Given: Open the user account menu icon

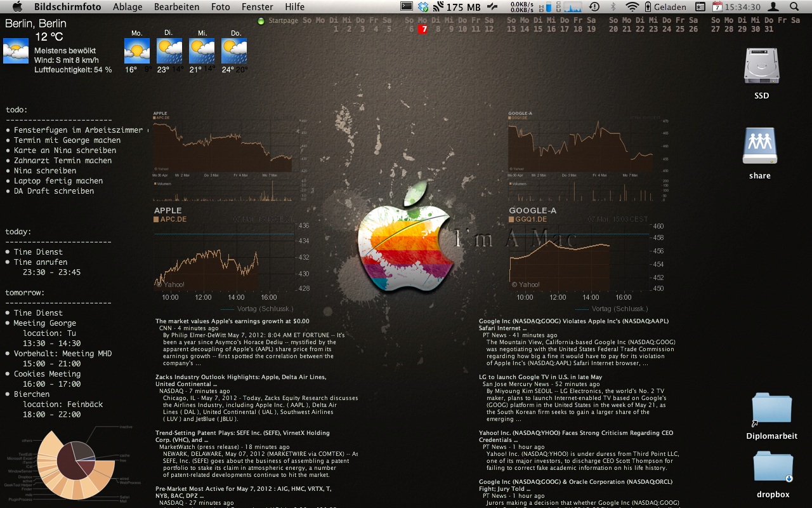Looking at the screenshot, I should (773, 7).
